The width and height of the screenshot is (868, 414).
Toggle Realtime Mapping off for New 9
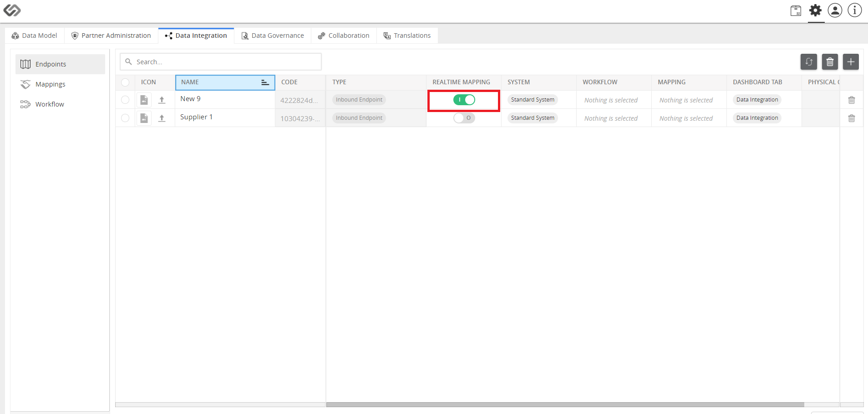tap(464, 100)
